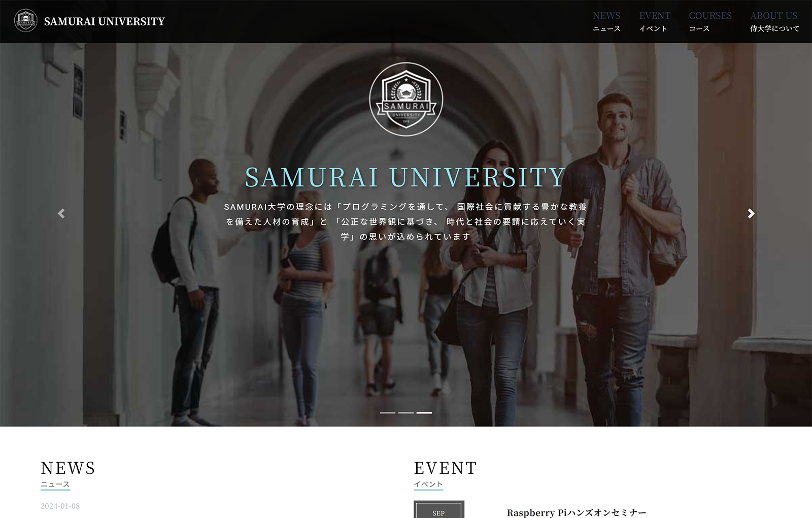Click the previous slide arrow
This screenshot has width=812, height=518.
coord(61,214)
